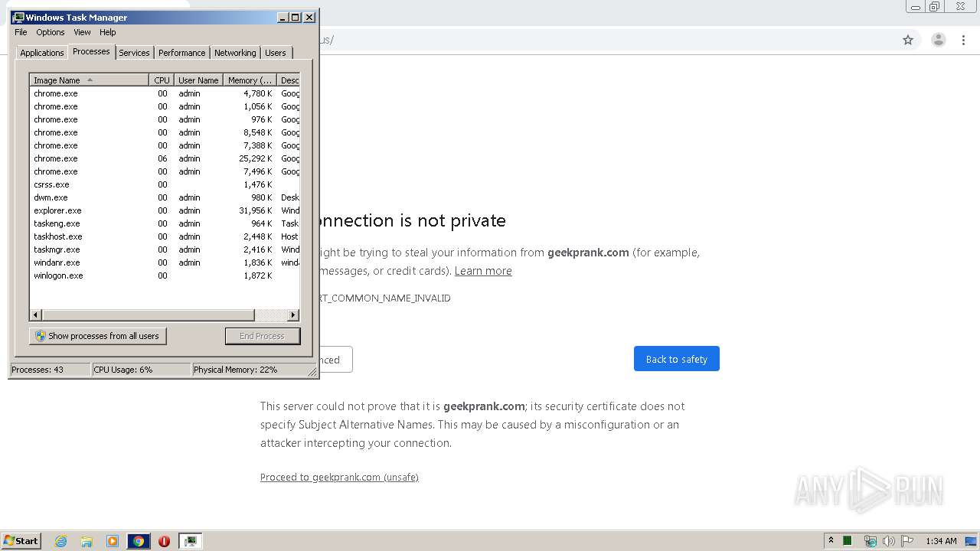Click the volume speaker tray icon

(x=888, y=541)
